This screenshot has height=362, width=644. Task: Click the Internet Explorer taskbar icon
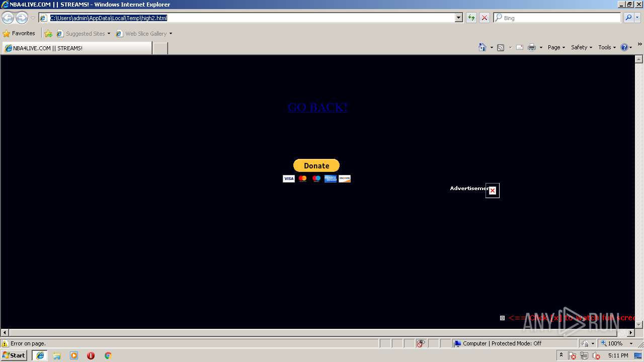pyautogui.click(x=40, y=355)
